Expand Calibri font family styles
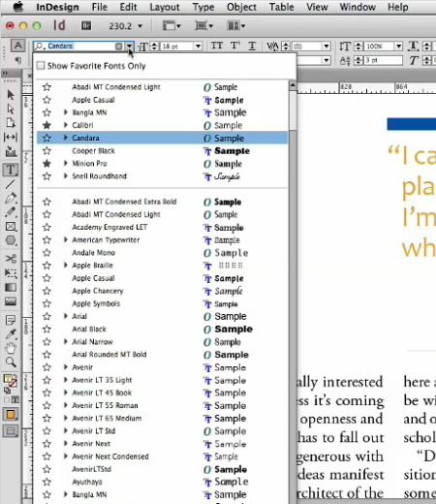Viewport: 436px width, 504px height. tap(66, 125)
